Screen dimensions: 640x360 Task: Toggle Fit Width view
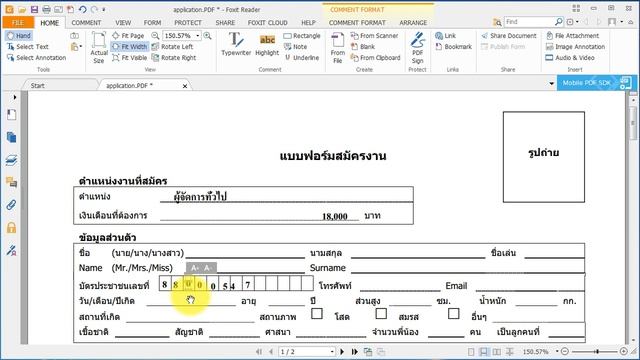[129, 47]
